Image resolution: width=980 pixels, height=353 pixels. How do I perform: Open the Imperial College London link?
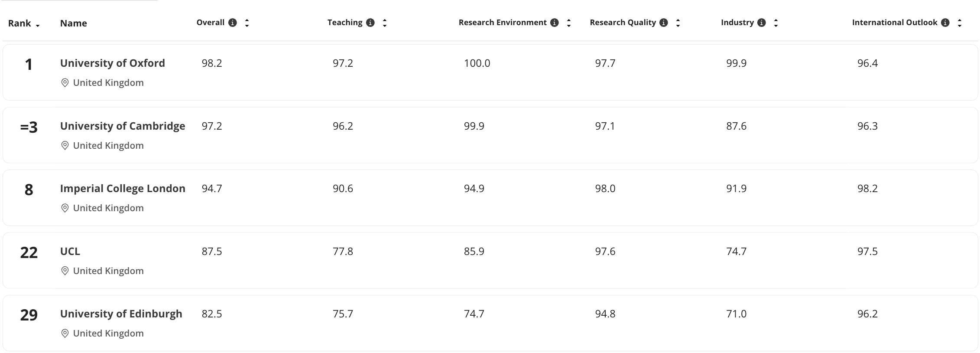point(123,188)
